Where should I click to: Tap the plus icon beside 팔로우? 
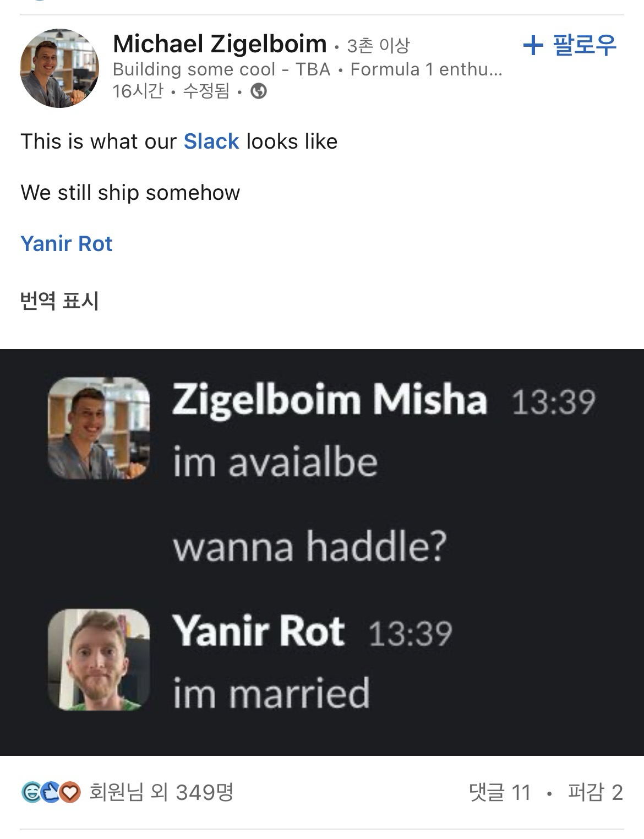pos(532,45)
